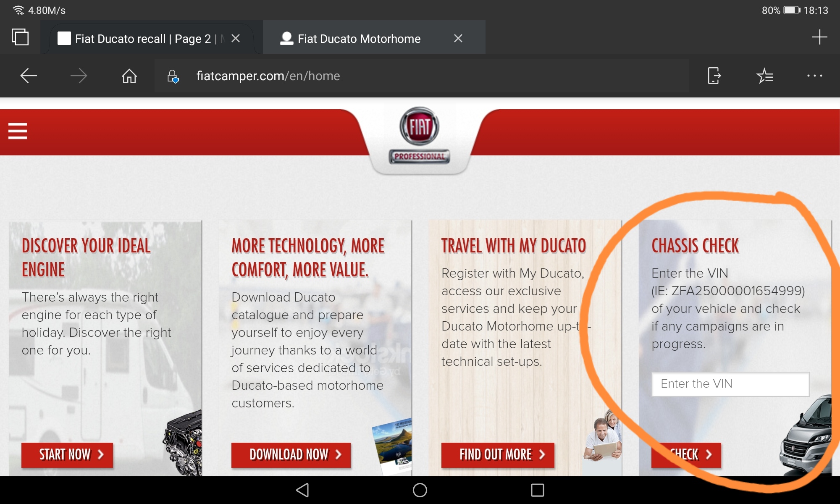Tap the send-to-device share icon

(x=714, y=76)
